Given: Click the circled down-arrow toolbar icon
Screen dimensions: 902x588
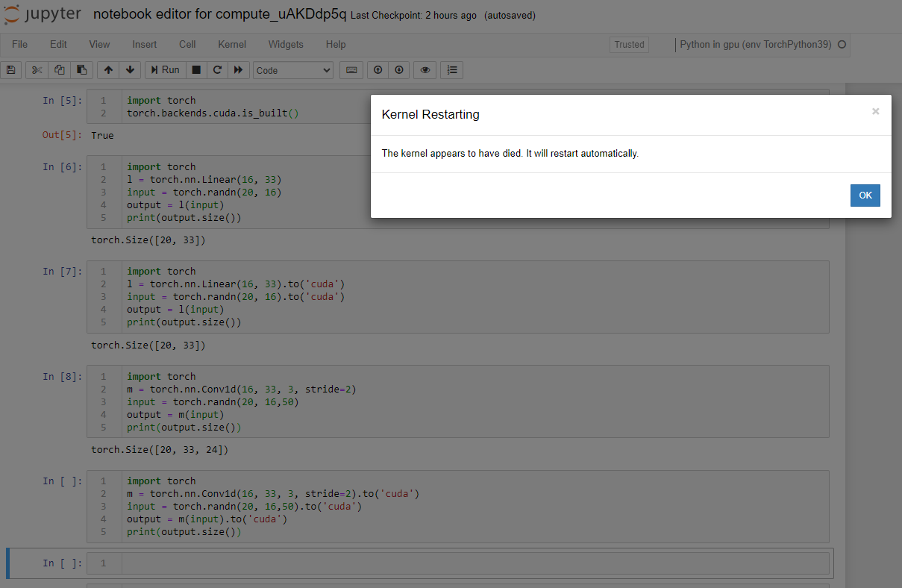Looking at the screenshot, I should tap(399, 70).
